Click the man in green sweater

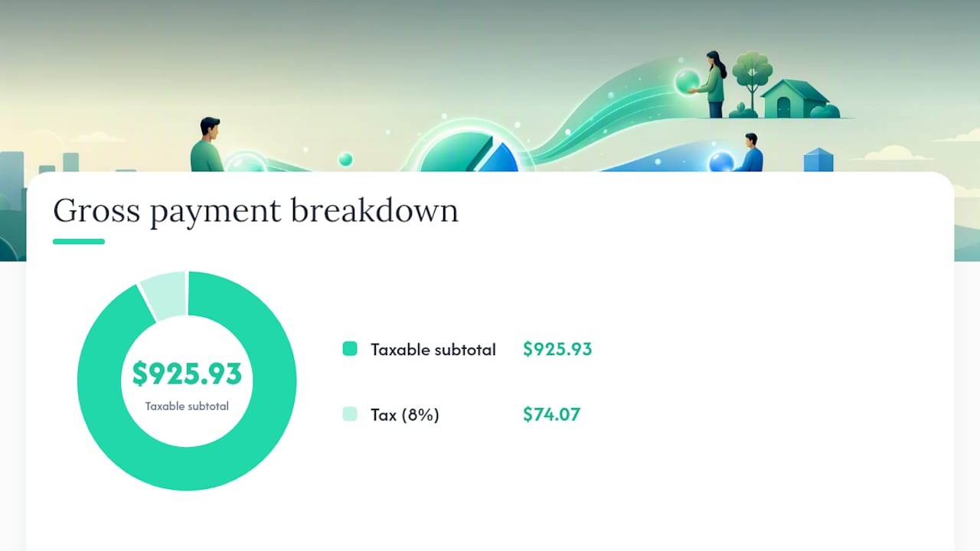tap(207, 145)
